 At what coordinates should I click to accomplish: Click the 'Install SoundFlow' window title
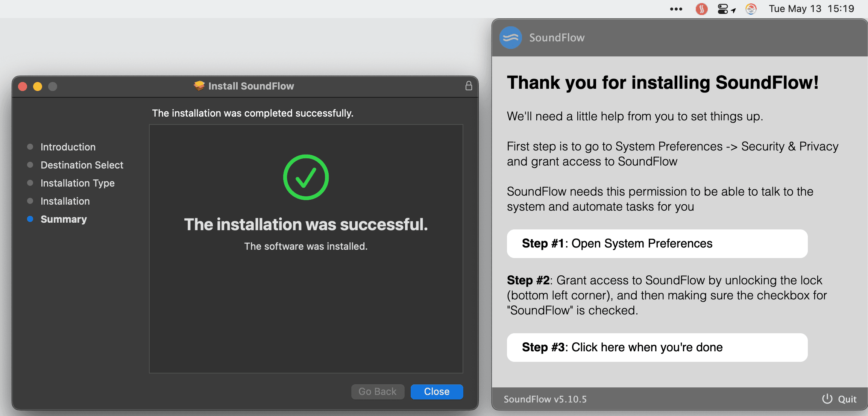click(x=251, y=86)
